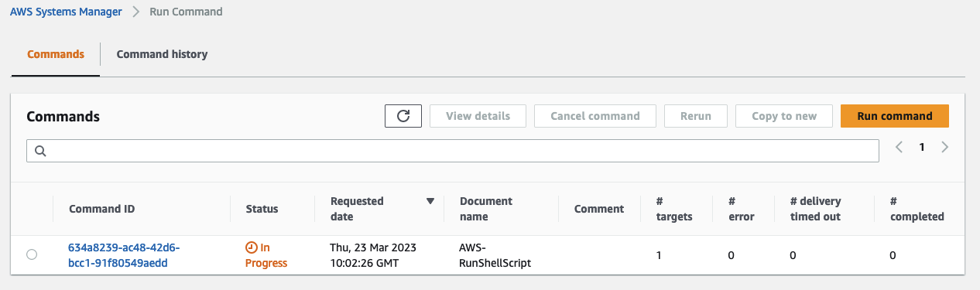Click AWS-RunShellScript document name cell
980x290 pixels.
[x=495, y=255]
